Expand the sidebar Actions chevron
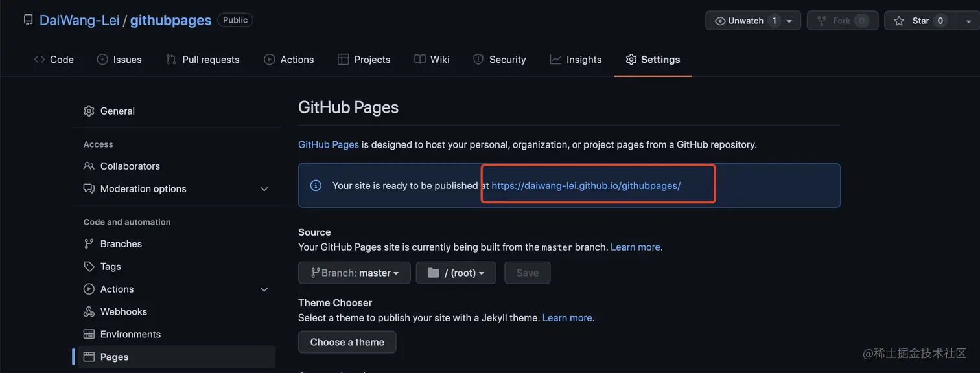980x373 pixels. [264, 289]
